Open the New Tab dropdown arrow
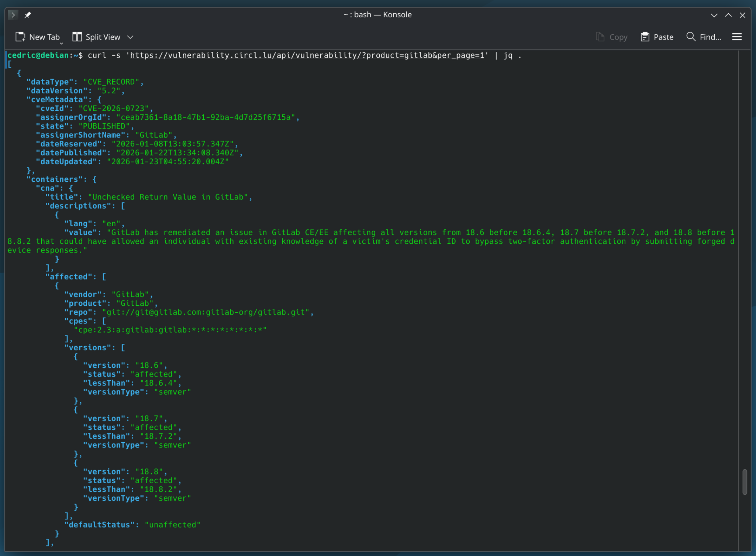756x556 pixels. click(x=62, y=44)
